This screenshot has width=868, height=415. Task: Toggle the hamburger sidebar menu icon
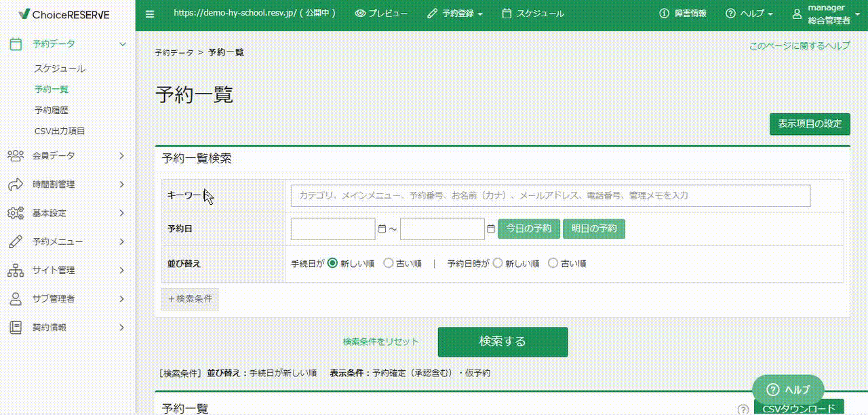pos(150,14)
